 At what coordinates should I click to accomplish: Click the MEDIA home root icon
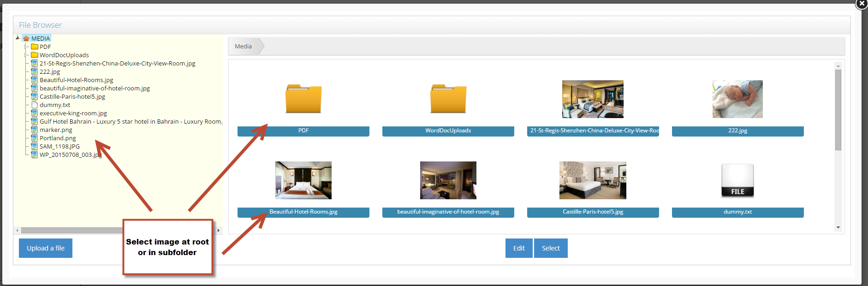point(26,38)
